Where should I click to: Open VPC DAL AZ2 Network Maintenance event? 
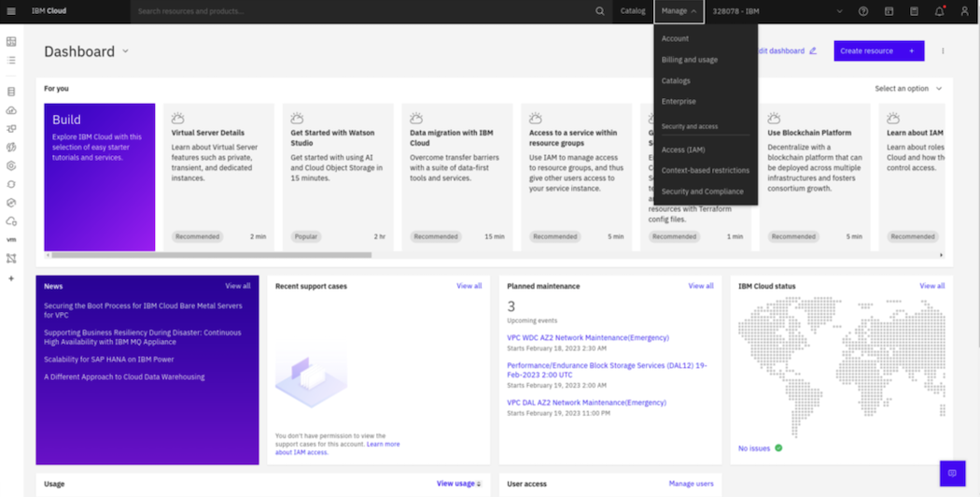(x=586, y=403)
